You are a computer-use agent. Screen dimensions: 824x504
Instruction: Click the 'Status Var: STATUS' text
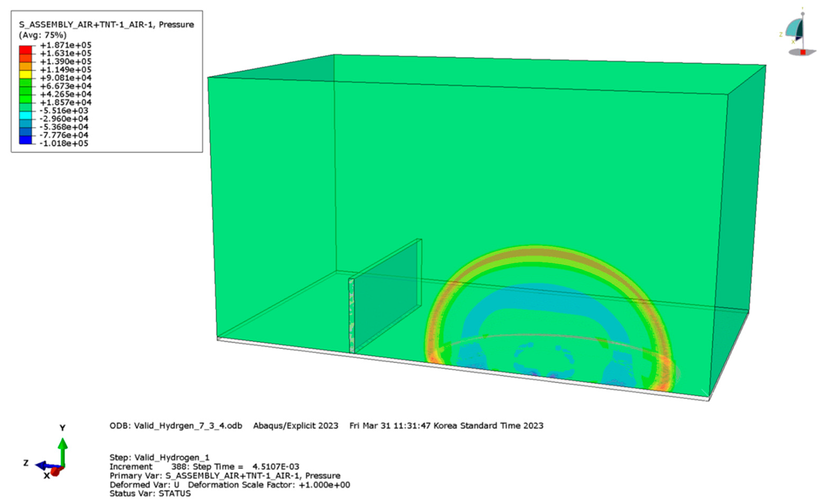point(150,494)
